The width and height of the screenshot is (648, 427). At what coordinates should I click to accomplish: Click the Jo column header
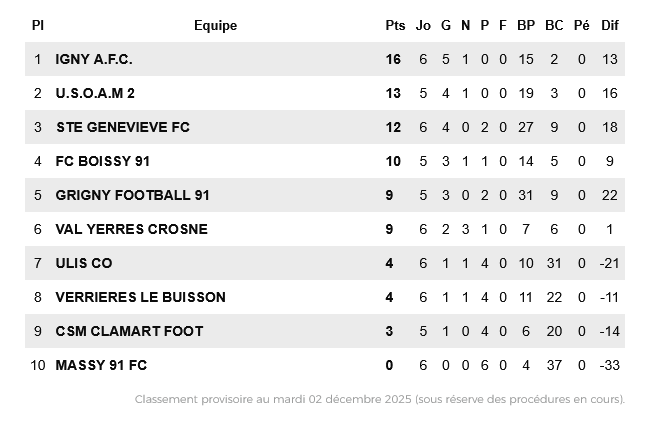click(423, 25)
